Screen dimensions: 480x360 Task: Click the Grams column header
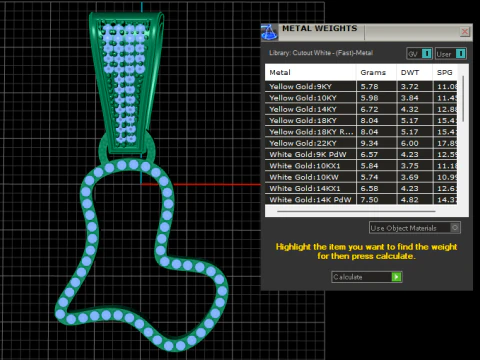click(376, 72)
